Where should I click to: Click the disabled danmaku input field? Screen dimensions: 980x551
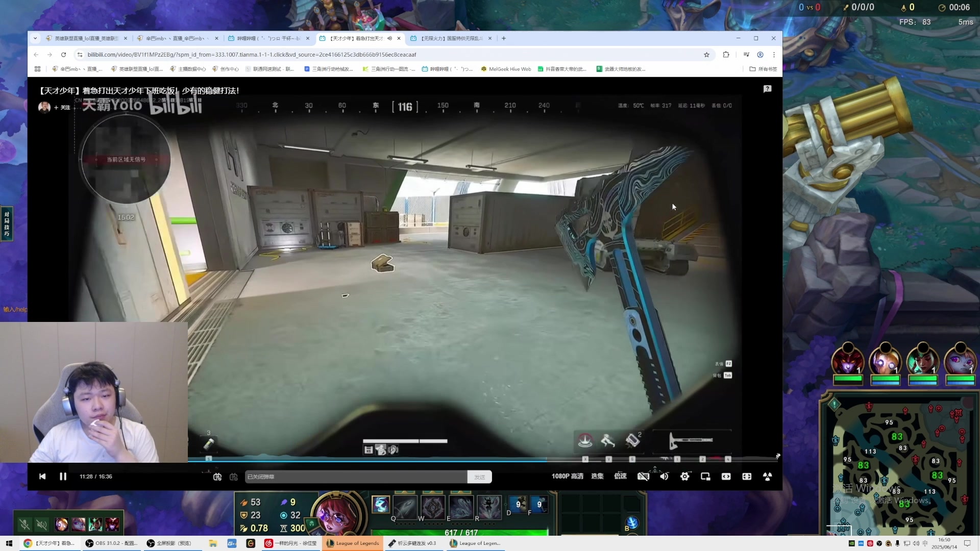[x=356, y=477]
